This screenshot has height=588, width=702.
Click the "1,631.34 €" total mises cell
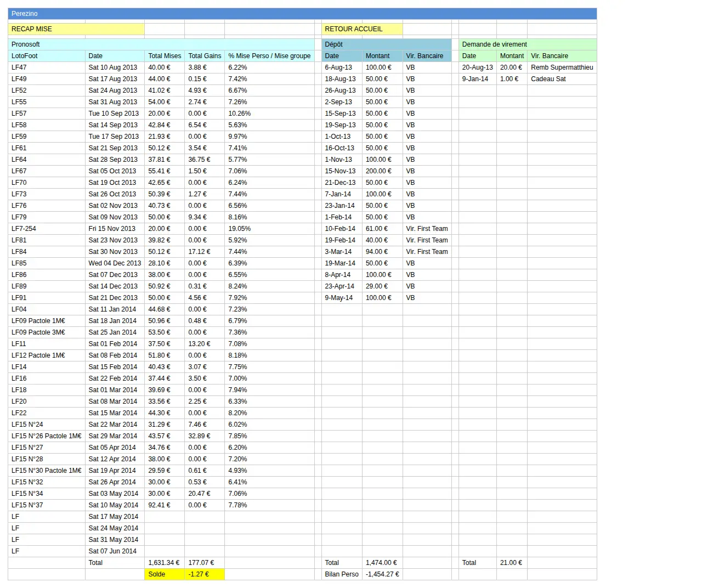(x=165, y=563)
